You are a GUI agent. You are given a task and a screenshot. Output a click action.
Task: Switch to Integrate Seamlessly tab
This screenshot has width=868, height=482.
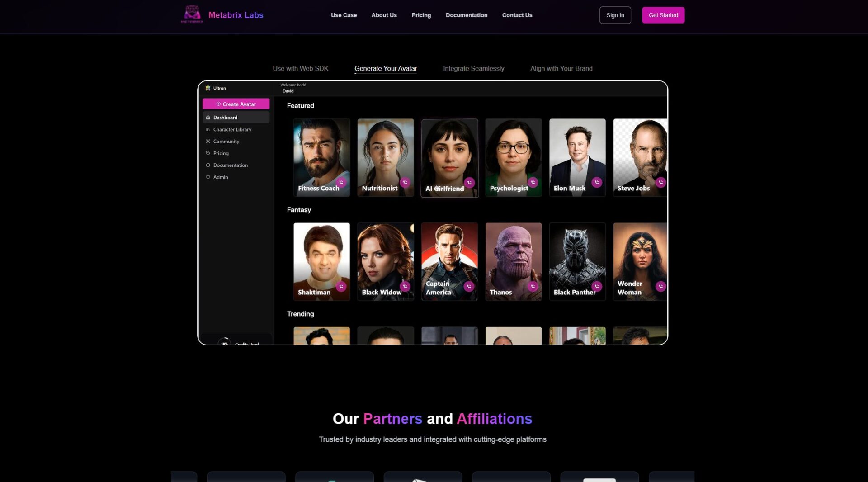pos(473,68)
